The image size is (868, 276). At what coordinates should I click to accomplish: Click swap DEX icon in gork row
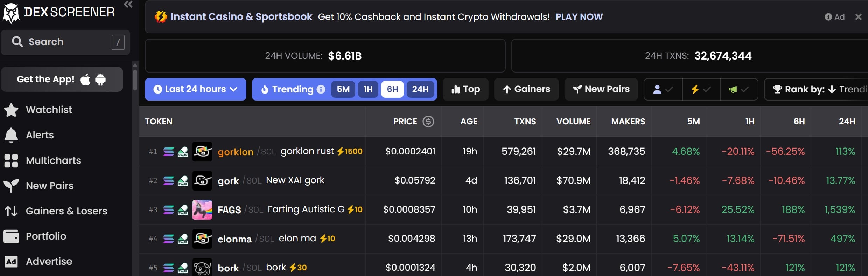183,181
